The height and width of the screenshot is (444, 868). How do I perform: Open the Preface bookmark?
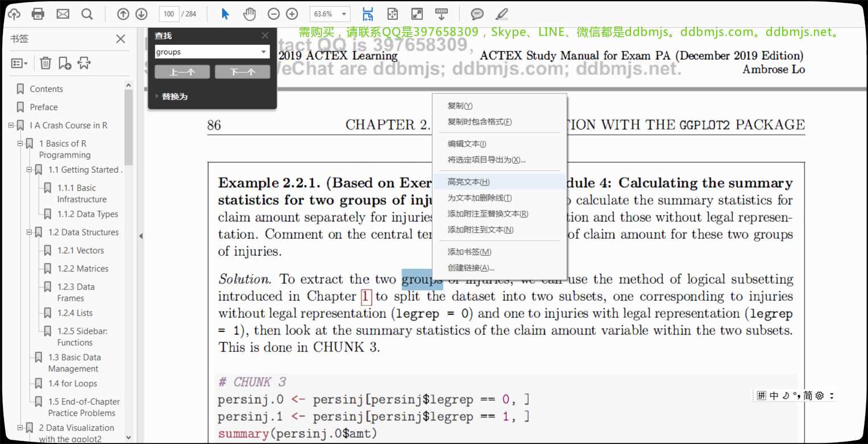44,107
